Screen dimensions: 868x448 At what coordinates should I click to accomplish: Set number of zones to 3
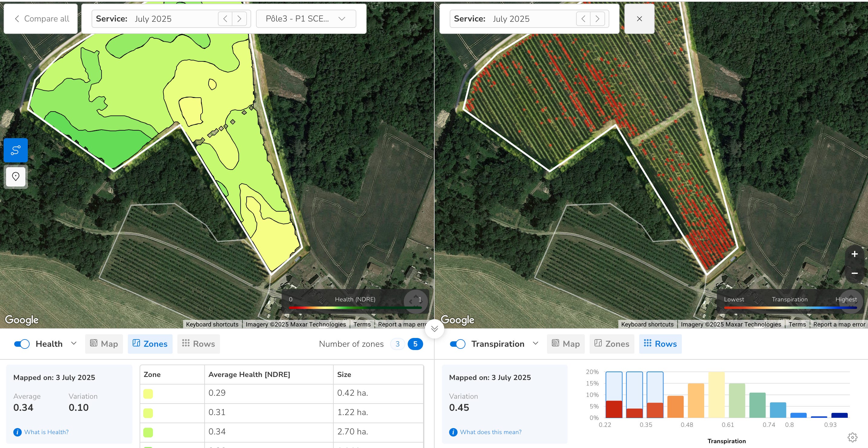pyautogui.click(x=397, y=344)
